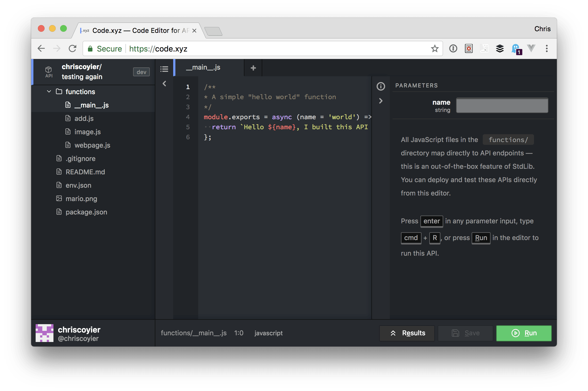Click the ad-blocker extension icon
This screenshot has width=588, height=391.
[x=469, y=48]
